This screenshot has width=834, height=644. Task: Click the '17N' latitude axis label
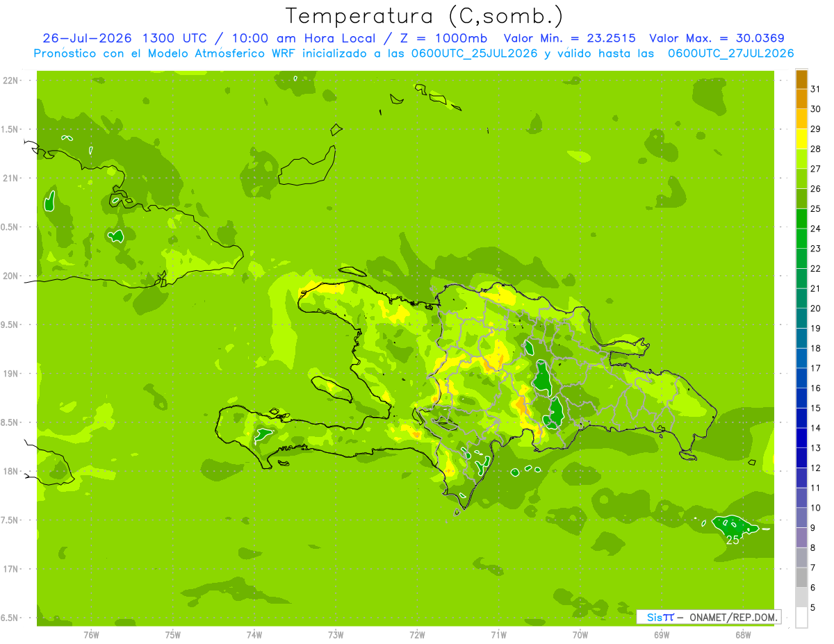tap(11, 569)
